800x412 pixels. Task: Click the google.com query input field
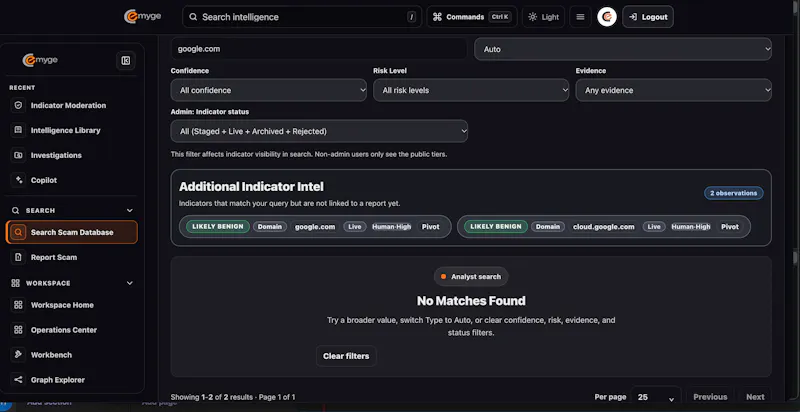pos(319,49)
